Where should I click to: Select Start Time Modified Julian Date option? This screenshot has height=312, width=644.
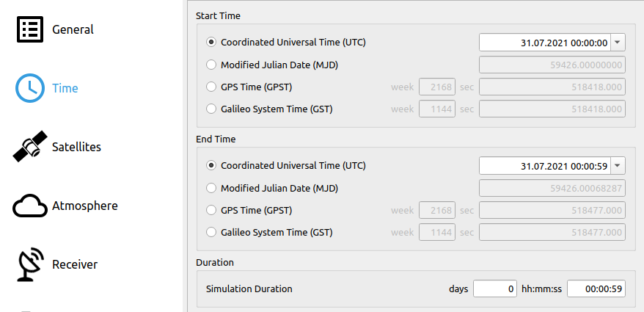212,65
